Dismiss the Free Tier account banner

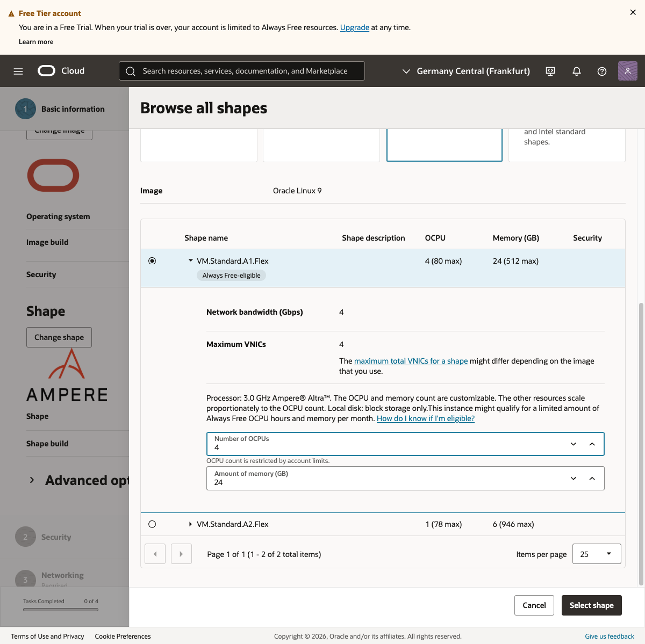(x=633, y=12)
